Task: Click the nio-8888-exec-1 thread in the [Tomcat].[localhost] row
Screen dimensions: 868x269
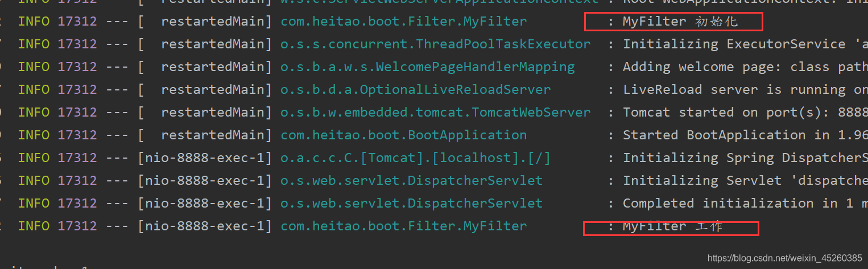Action: 205,158
